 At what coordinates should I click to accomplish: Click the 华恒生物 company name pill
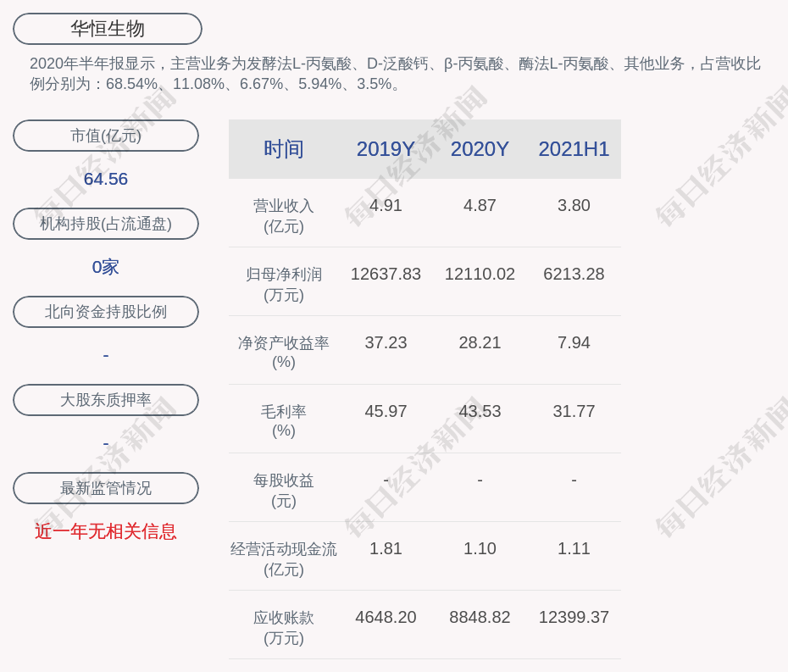[107, 29]
